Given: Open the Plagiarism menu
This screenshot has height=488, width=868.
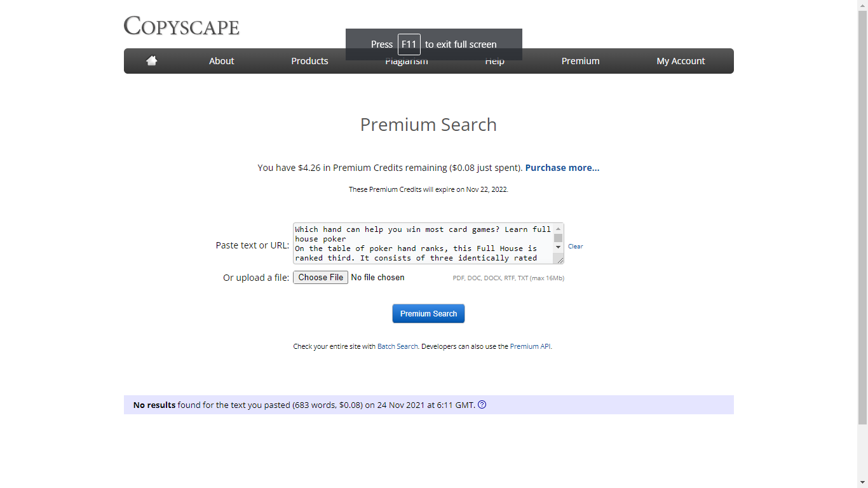Looking at the screenshot, I should [x=407, y=61].
